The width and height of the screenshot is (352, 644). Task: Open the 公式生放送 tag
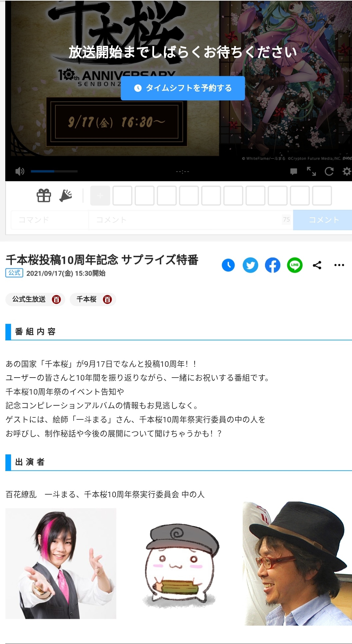pyautogui.click(x=29, y=299)
